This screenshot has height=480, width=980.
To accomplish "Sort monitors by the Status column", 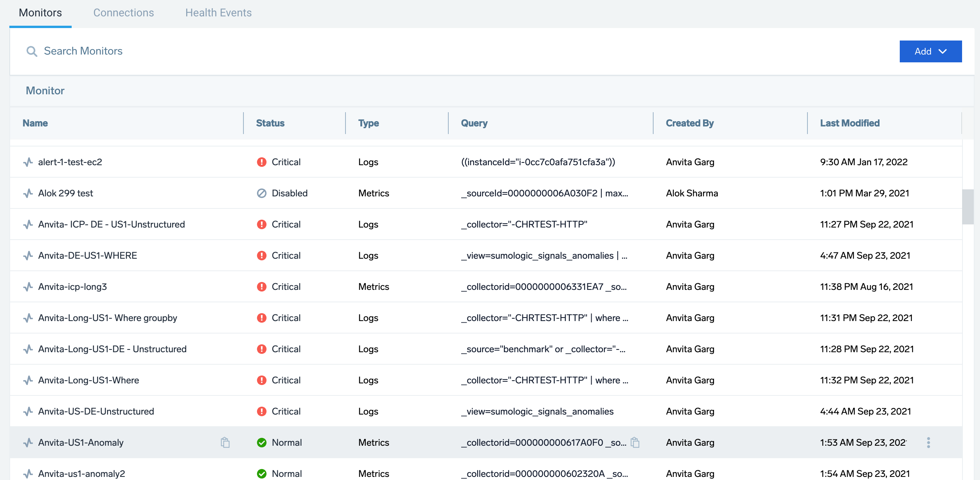I will 270,123.
